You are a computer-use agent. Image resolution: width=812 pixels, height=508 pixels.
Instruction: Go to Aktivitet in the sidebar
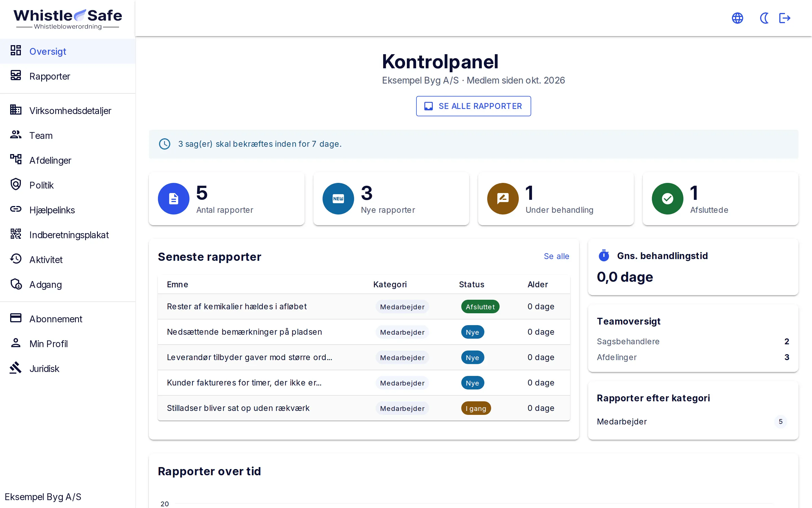[68, 260]
